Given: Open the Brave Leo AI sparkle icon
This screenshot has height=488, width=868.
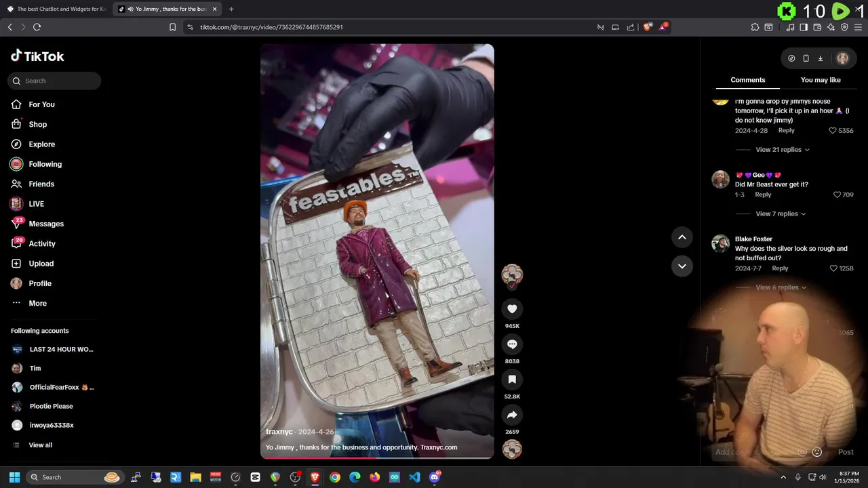Looking at the screenshot, I should tap(831, 27).
